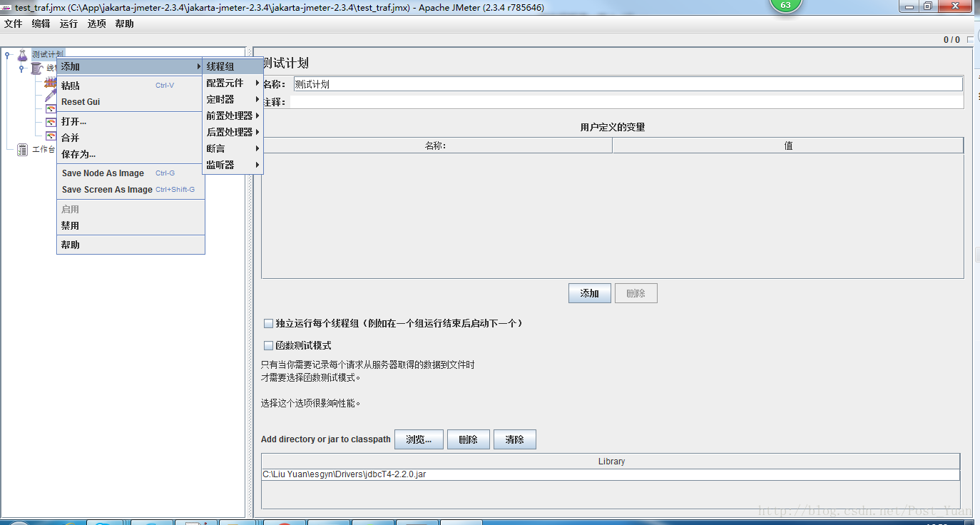Click the 删除 button beside 浏览...

(x=469, y=439)
